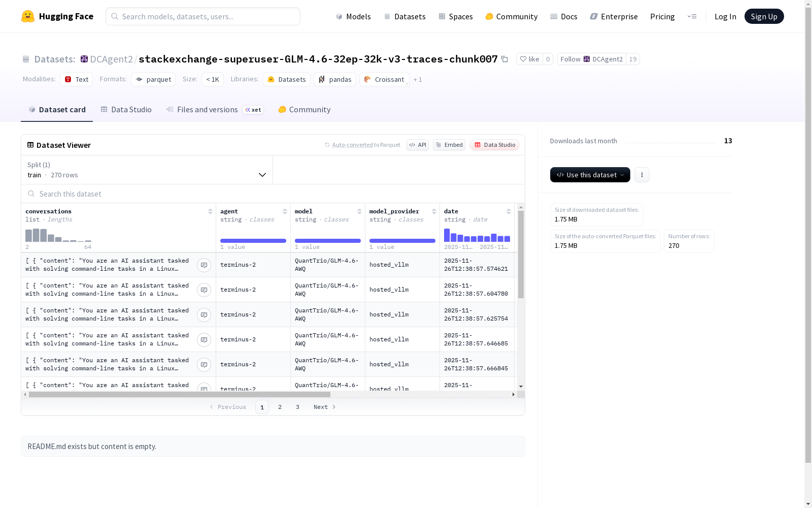The height and width of the screenshot is (508, 812).
Task: Open Models in the top navigation
Action: (x=353, y=16)
